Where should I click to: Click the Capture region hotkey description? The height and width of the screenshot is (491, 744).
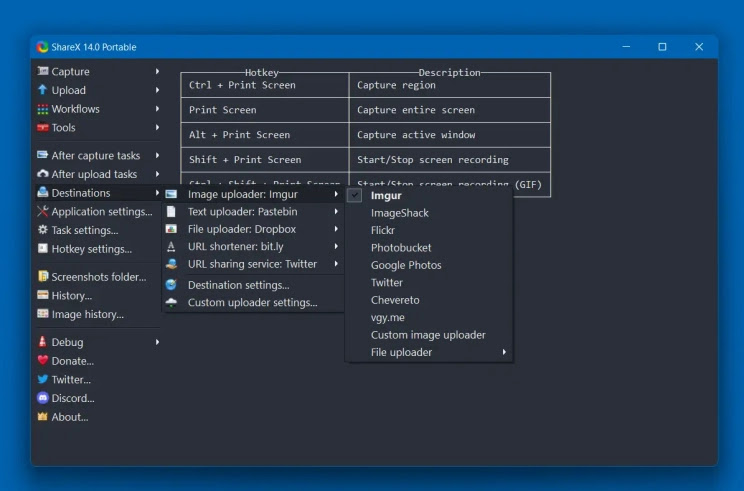[396, 85]
